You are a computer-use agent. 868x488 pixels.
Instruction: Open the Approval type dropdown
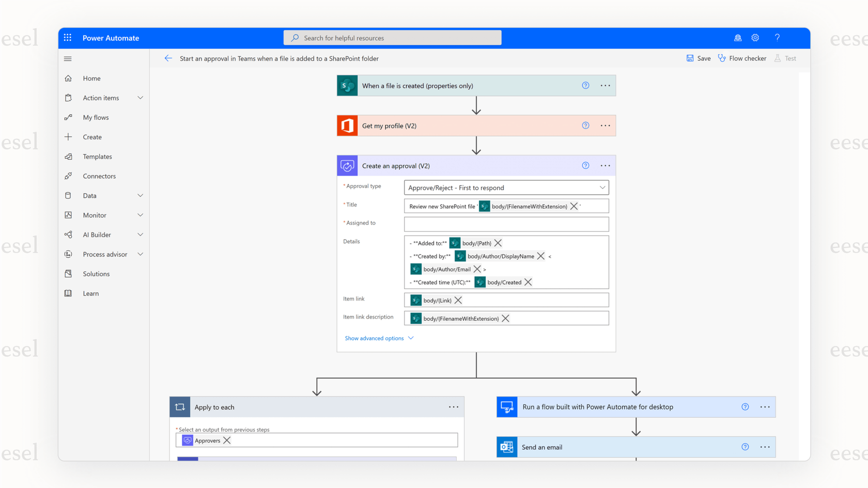click(x=602, y=187)
